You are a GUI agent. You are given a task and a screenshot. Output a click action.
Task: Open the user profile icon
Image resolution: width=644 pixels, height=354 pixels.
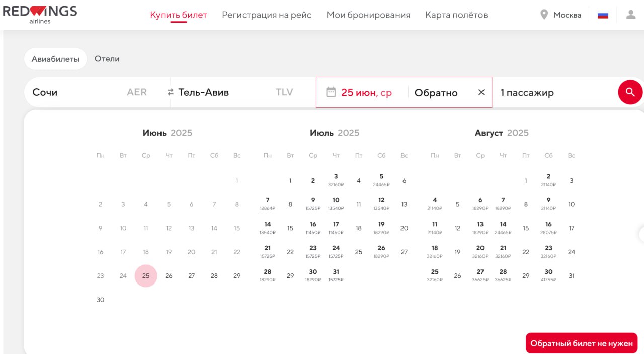(630, 15)
